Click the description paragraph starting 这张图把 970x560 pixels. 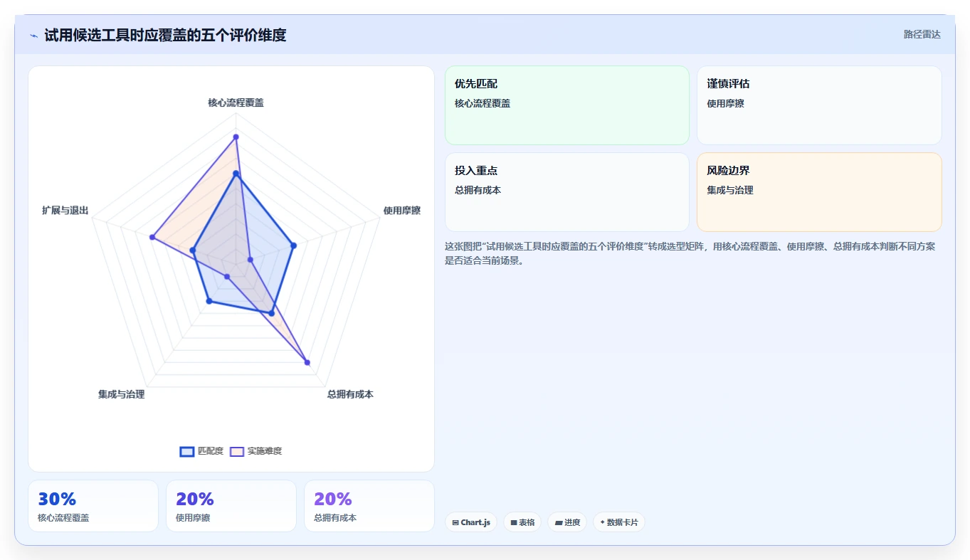(x=690, y=253)
